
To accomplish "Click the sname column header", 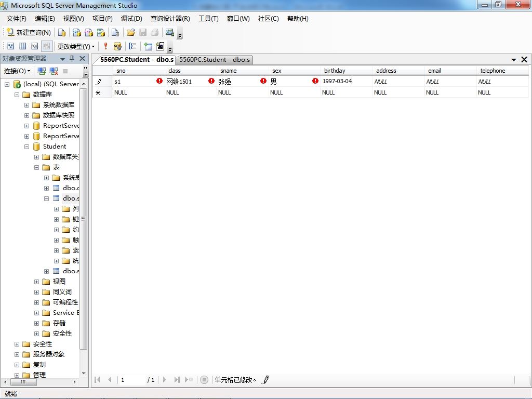I will (243, 71).
